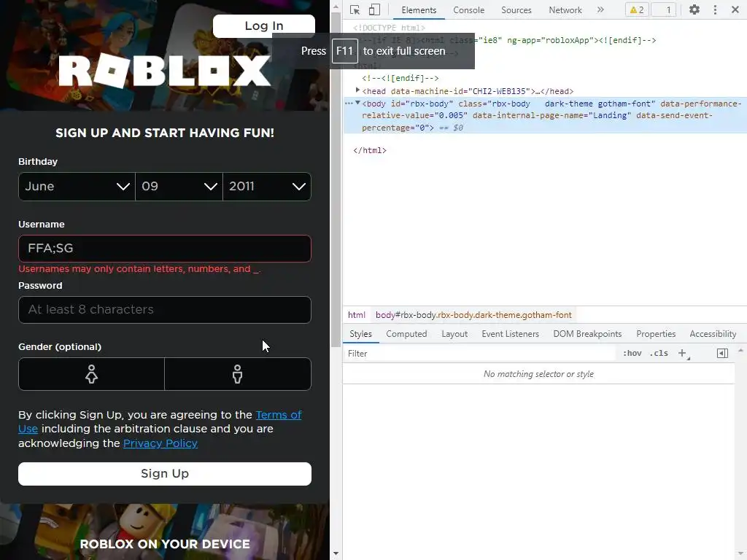Screen dimensions: 747x560
Task: Click the username validation error message
Action: pyautogui.click(x=139, y=269)
